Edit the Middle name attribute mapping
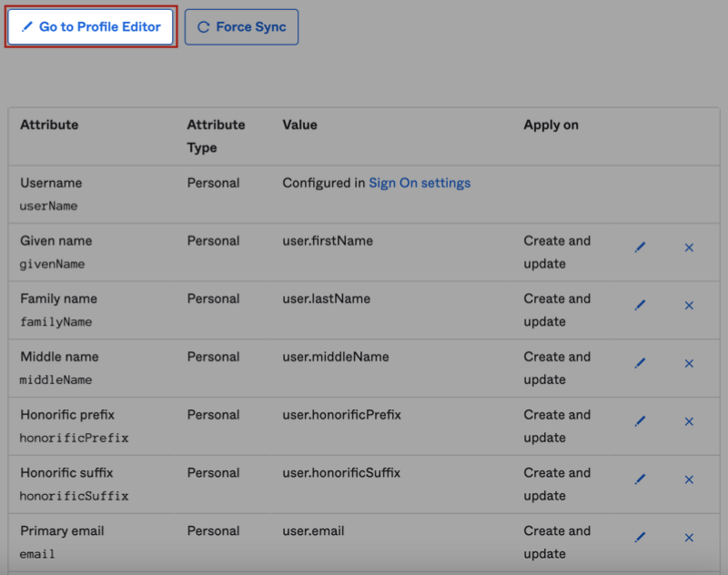728x575 pixels. [641, 363]
